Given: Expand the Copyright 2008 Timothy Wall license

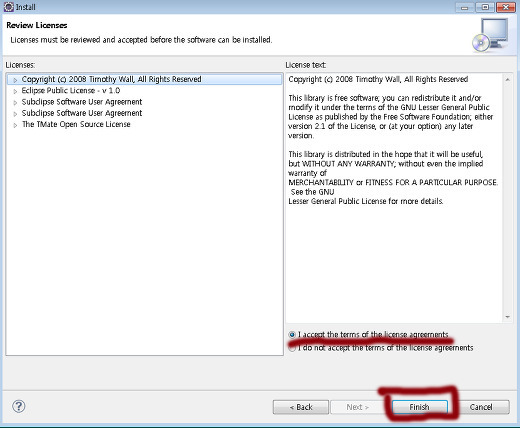Looking at the screenshot, I should 15,80.
